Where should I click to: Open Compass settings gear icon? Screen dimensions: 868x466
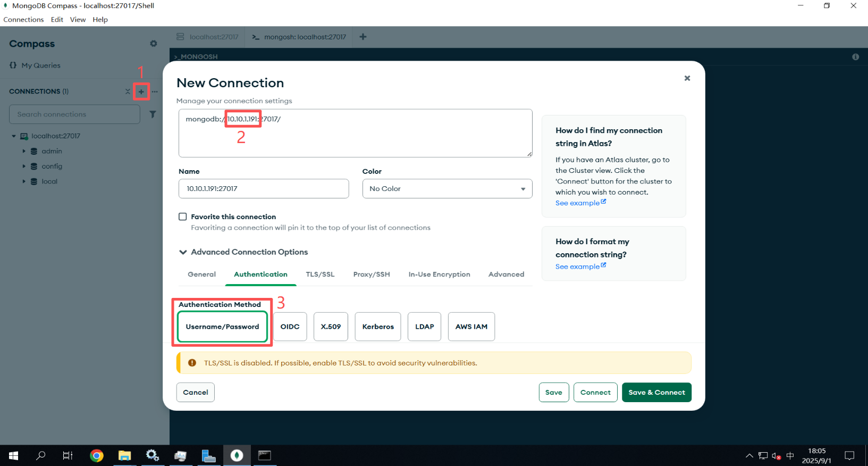pyautogui.click(x=154, y=44)
